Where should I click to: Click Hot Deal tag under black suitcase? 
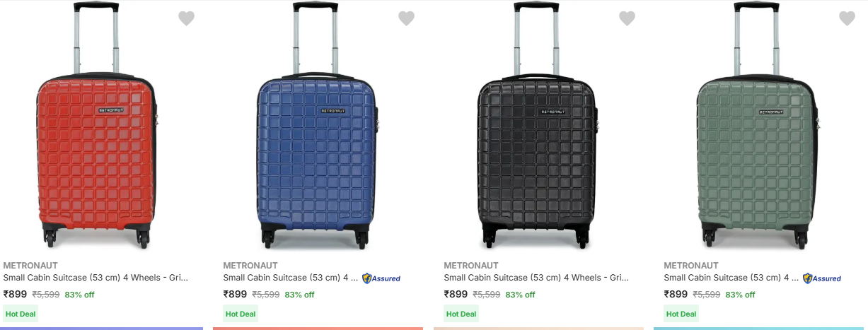pos(461,314)
